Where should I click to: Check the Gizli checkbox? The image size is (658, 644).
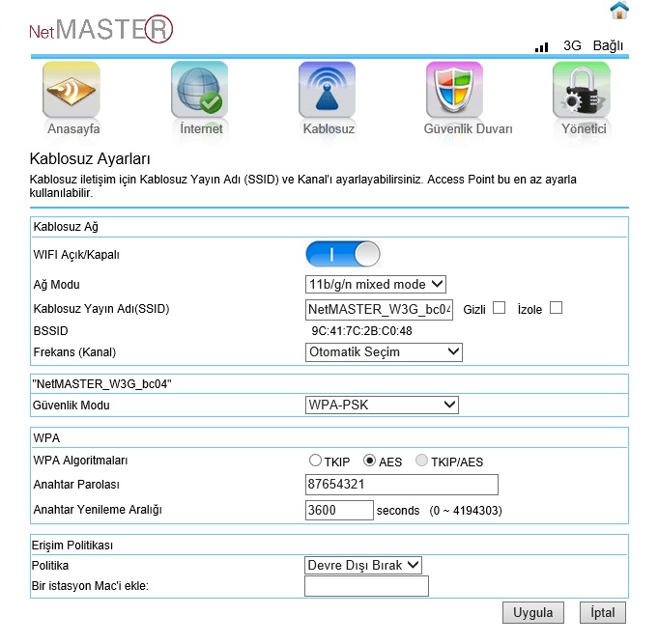(x=499, y=308)
